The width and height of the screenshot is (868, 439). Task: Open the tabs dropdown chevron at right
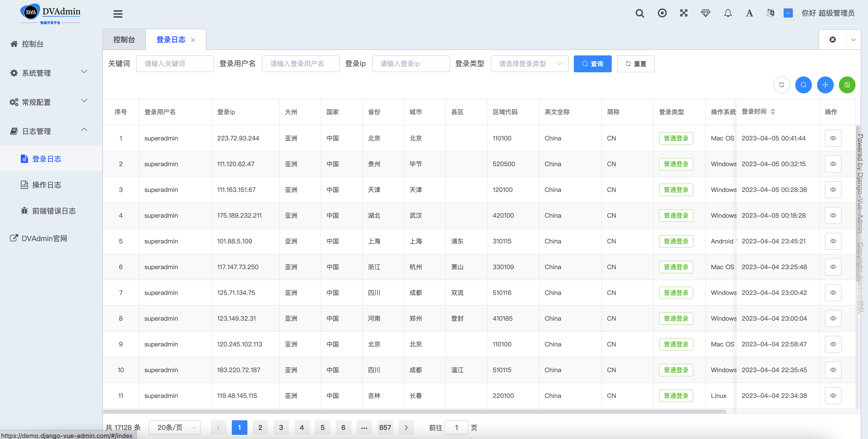853,40
